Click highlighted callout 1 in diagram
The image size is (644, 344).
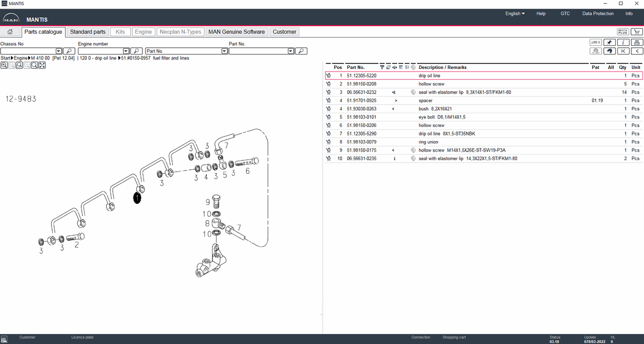tap(137, 198)
